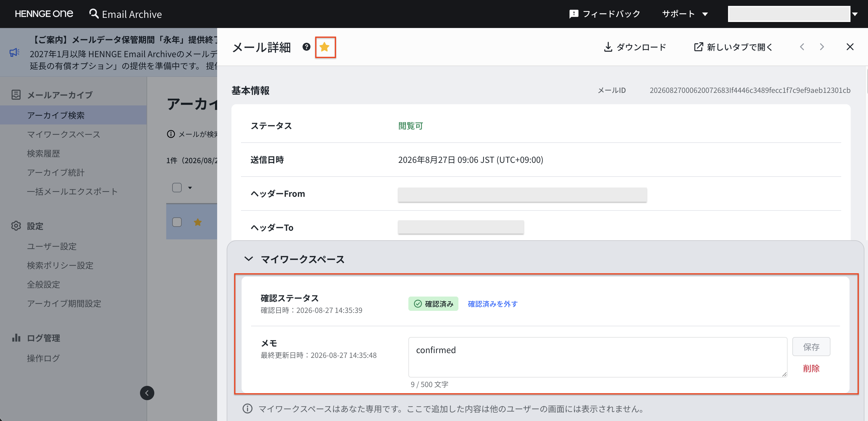Collapse the sidebar with the round arrow button

147,393
